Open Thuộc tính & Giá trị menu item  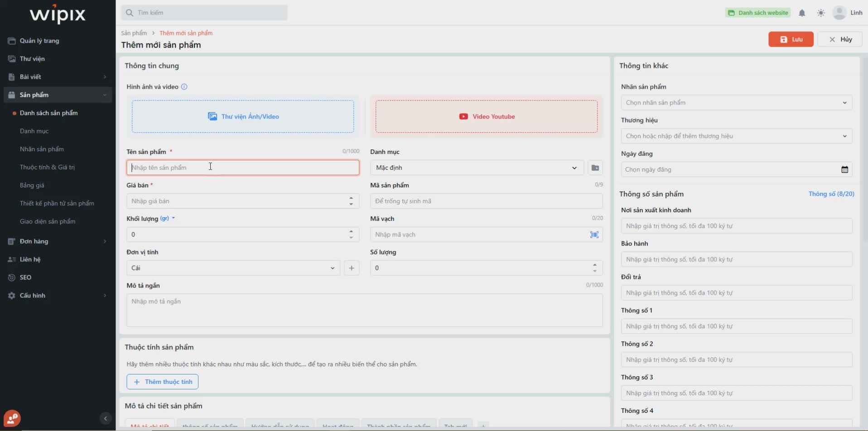coord(47,168)
